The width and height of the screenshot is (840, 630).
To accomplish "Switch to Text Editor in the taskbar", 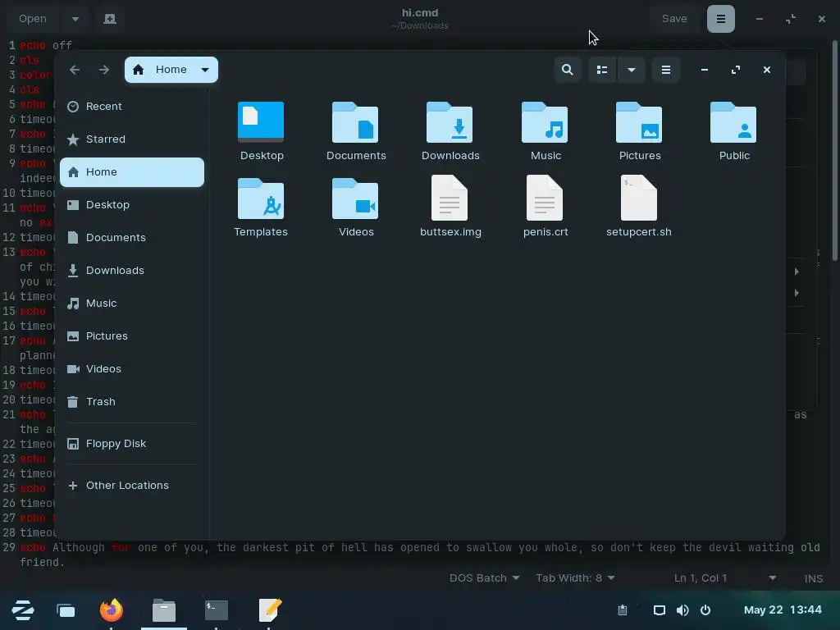I will pos(270,610).
